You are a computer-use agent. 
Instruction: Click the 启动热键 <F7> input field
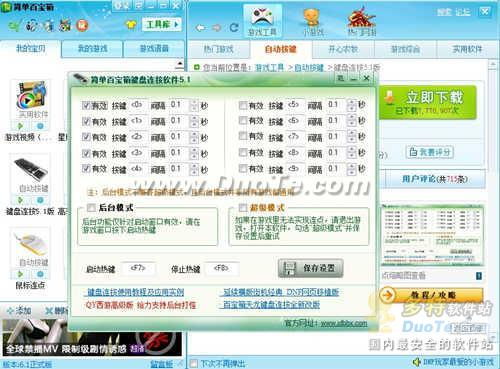tap(138, 268)
